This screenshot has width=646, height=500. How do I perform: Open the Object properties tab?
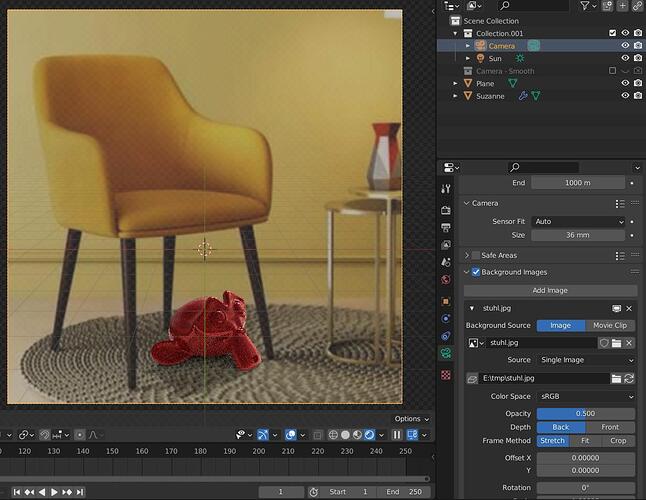446,301
